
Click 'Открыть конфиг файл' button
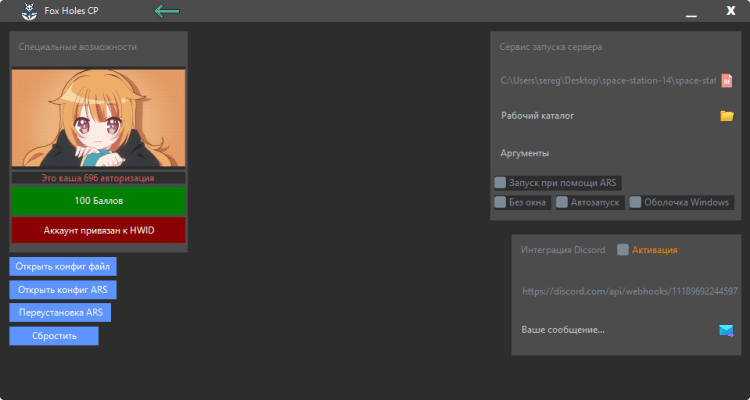(x=63, y=266)
